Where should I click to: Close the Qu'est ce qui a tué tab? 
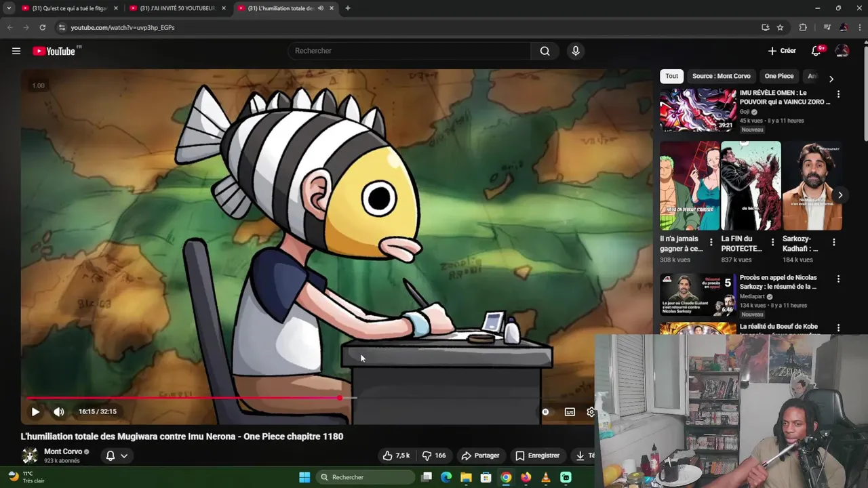click(x=115, y=8)
